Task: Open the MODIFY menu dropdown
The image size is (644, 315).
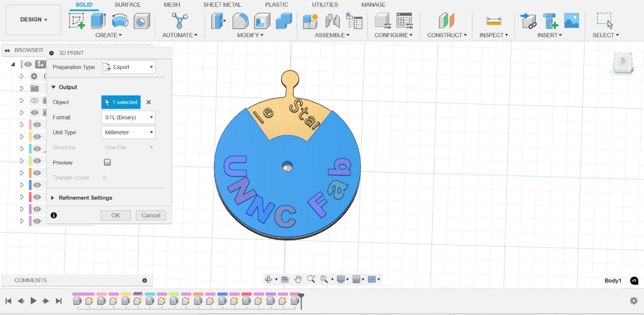Action: [x=250, y=35]
